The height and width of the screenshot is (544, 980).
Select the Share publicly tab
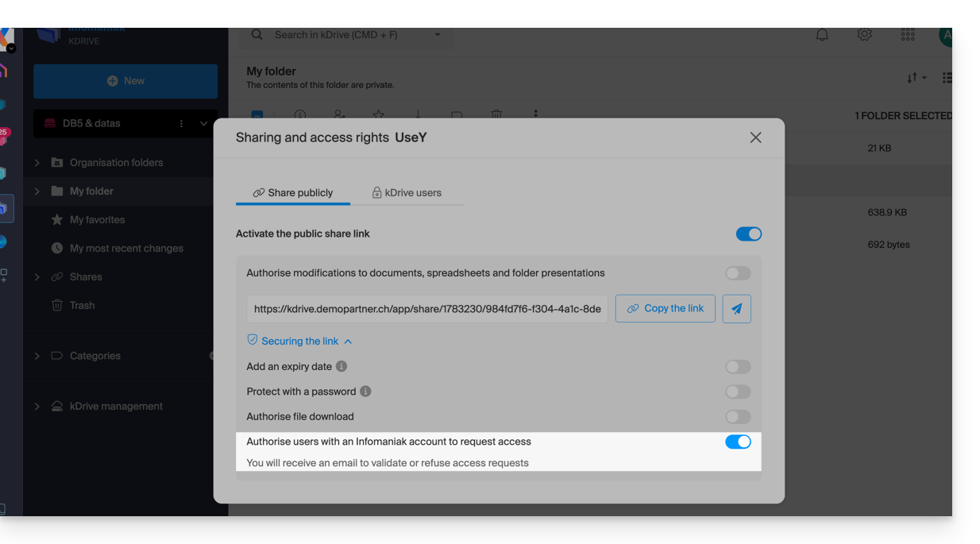pos(293,193)
